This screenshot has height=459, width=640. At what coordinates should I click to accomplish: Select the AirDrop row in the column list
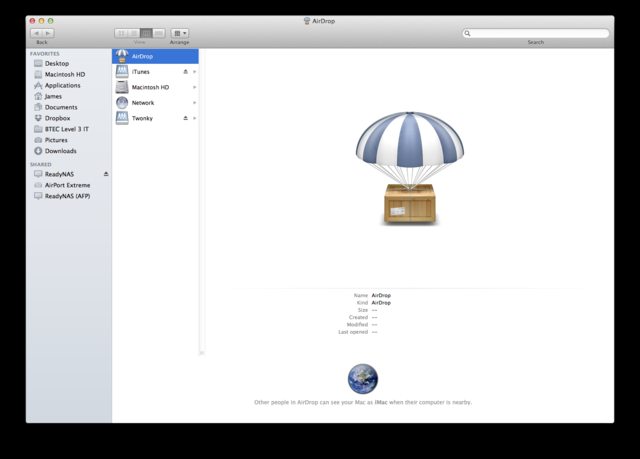(156, 56)
